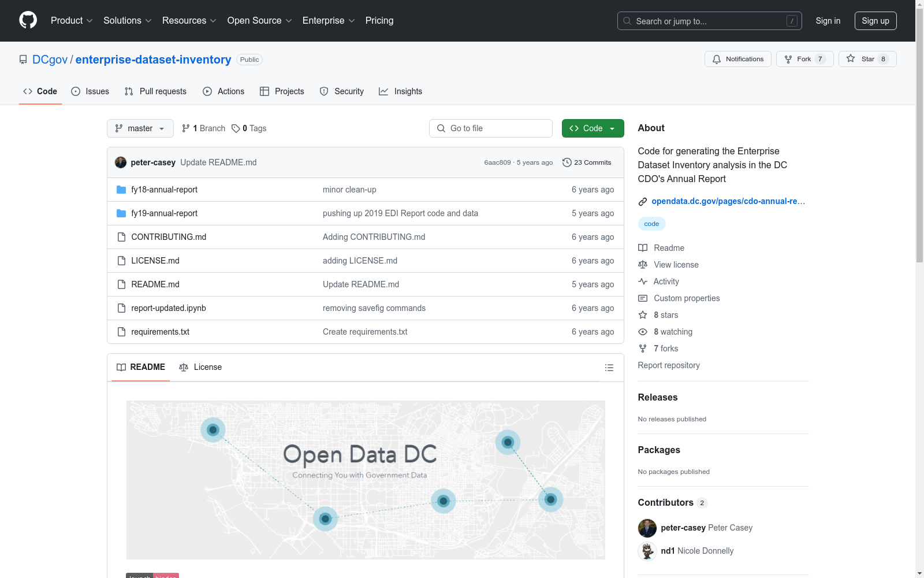This screenshot has height=578, width=924.
Task: Click the Go to file search box
Action: [x=490, y=128]
